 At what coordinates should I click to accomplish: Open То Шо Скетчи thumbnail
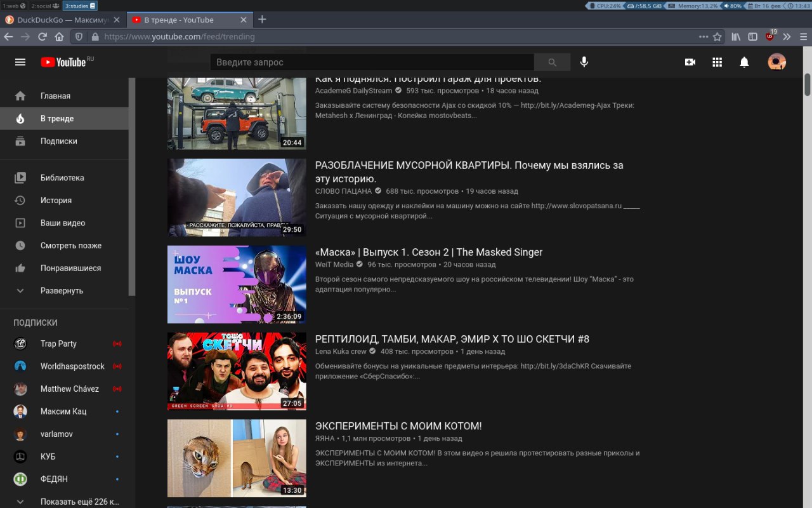coord(237,371)
